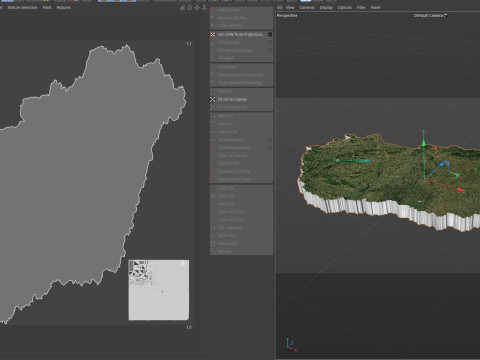Open the UV Rectangularize options gear

270,148
